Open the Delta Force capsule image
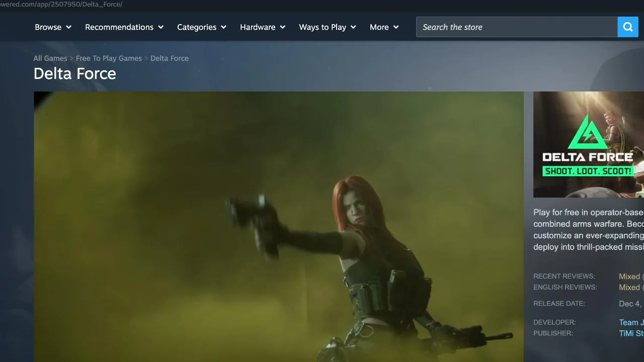Image resolution: width=644 pixels, height=362 pixels. [589, 144]
